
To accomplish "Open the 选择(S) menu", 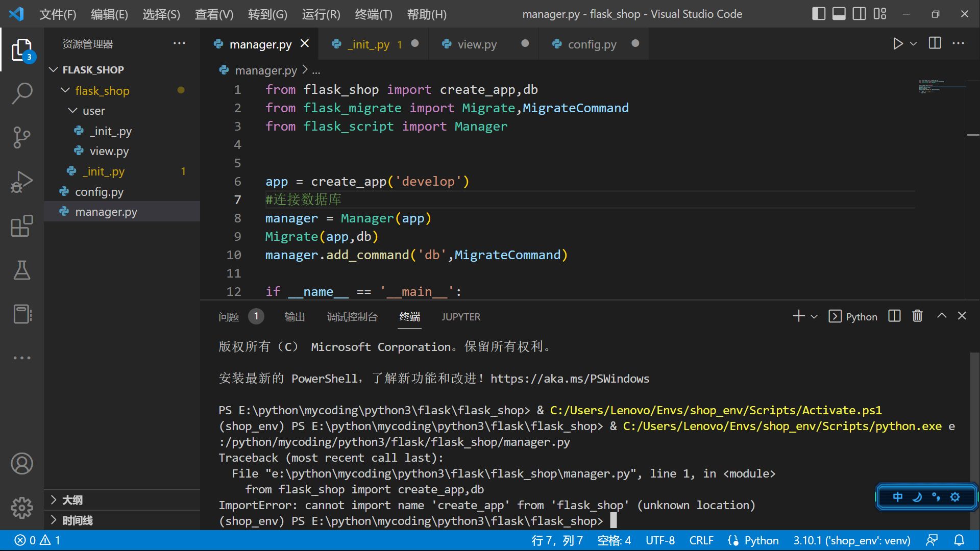I will click(161, 14).
